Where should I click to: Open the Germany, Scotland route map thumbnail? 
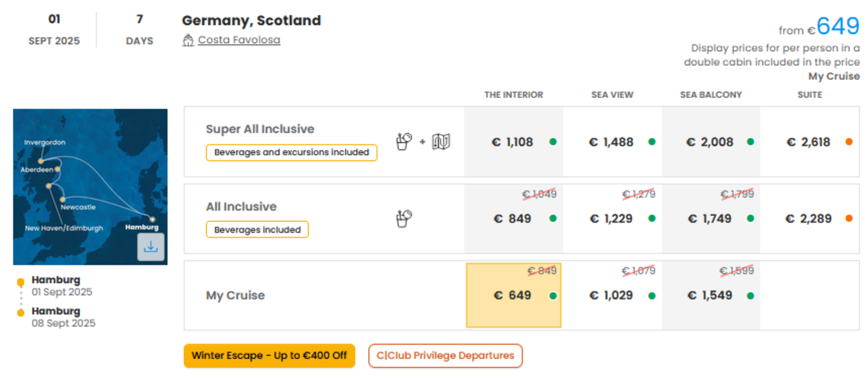point(90,187)
